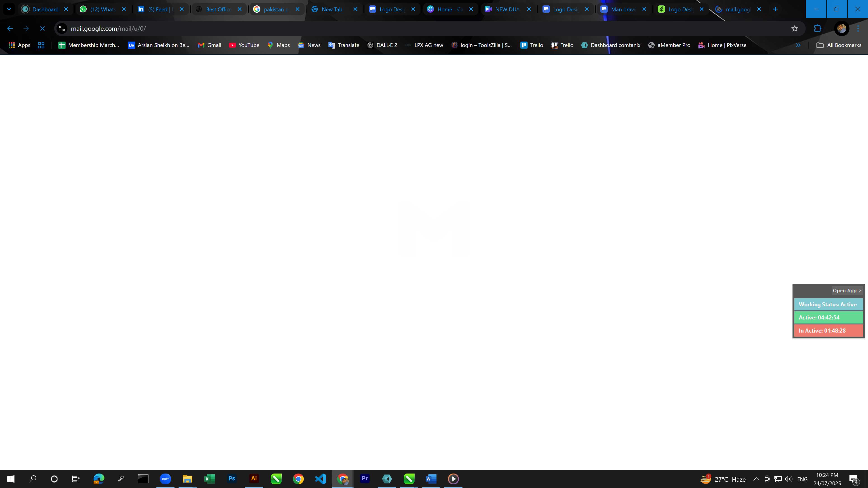Open aMember Pro bookmark
Screen dimensions: 868x488
tap(669, 45)
